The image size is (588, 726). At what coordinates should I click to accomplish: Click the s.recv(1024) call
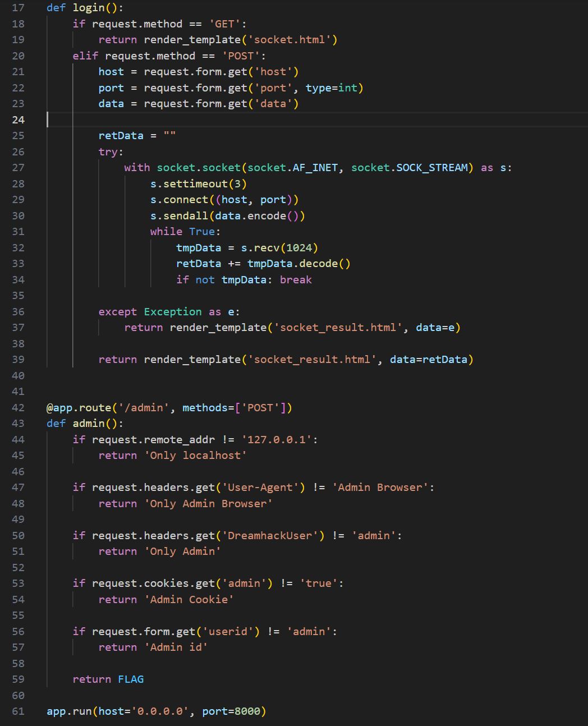[x=279, y=248]
